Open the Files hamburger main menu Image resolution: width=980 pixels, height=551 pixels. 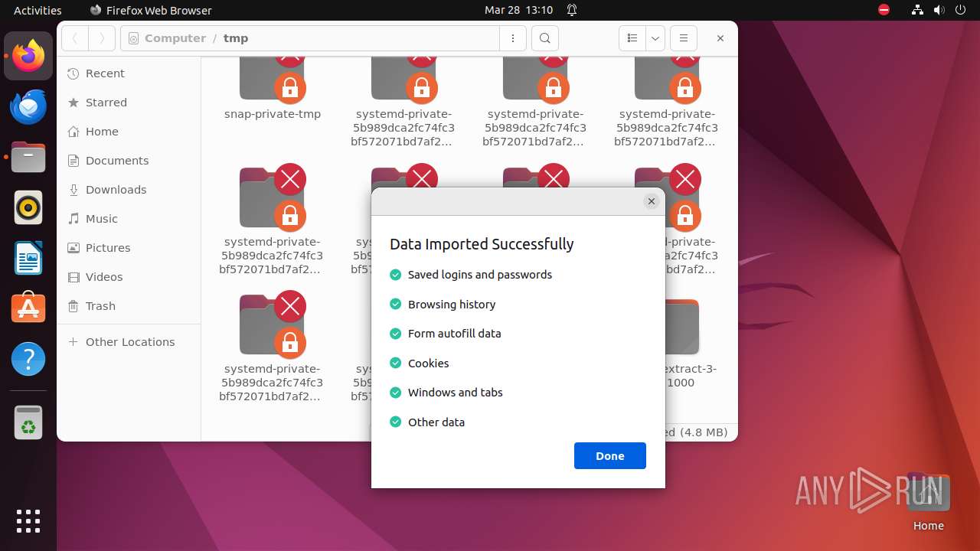(x=684, y=38)
